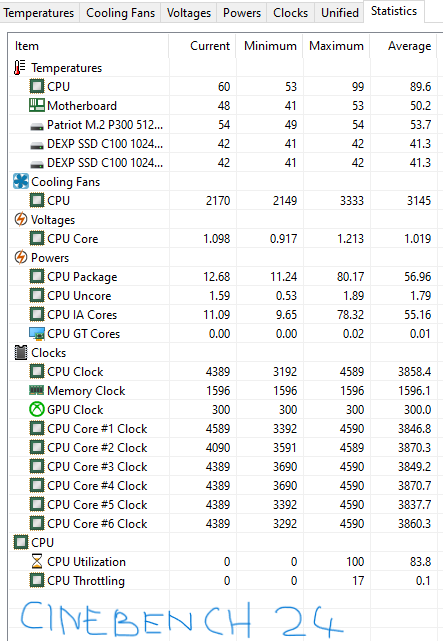This screenshot has width=443, height=641.
Task: Click the hourglass icon for CPU Utilization
Action: pyautogui.click(x=37, y=561)
